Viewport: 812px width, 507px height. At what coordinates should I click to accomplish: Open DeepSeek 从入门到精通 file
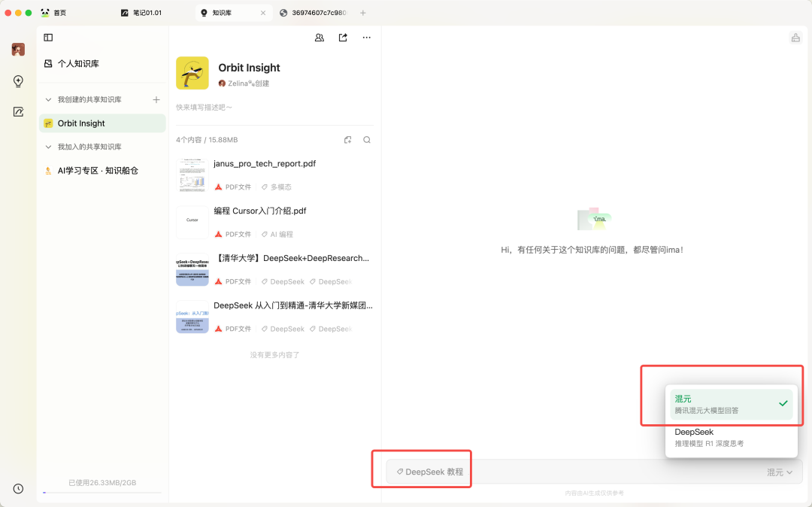[293, 305]
